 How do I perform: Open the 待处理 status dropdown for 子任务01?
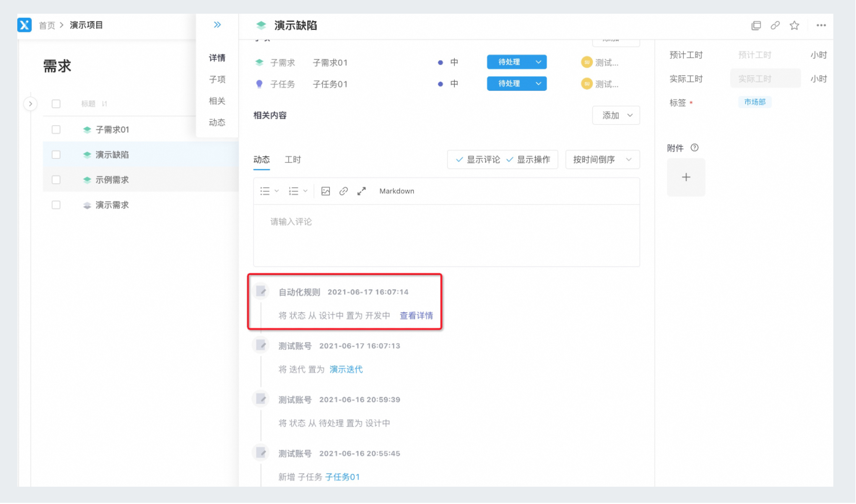point(517,84)
